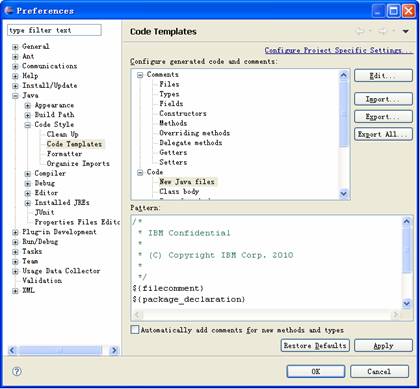Enable automatically add comments checkbox
Image resolution: width=420 pixels, height=389 pixels.
click(135, 330)
